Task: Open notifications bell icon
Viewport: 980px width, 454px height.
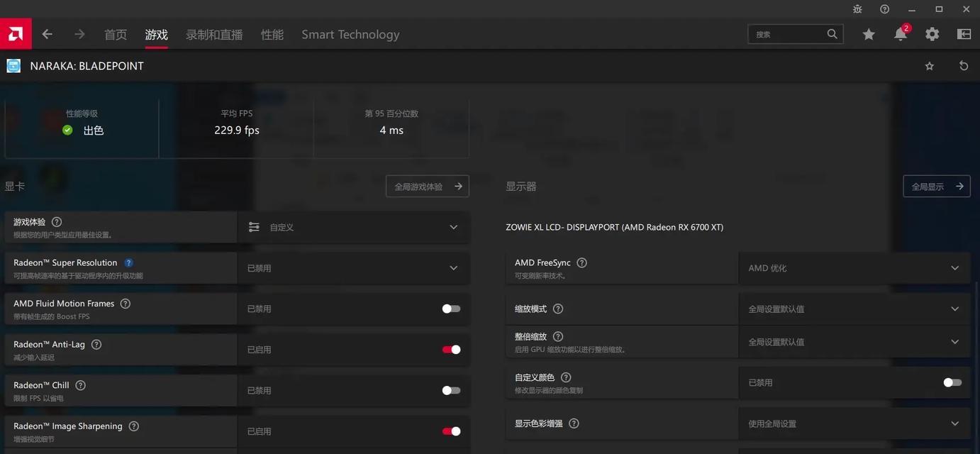Action: point(901,34)
